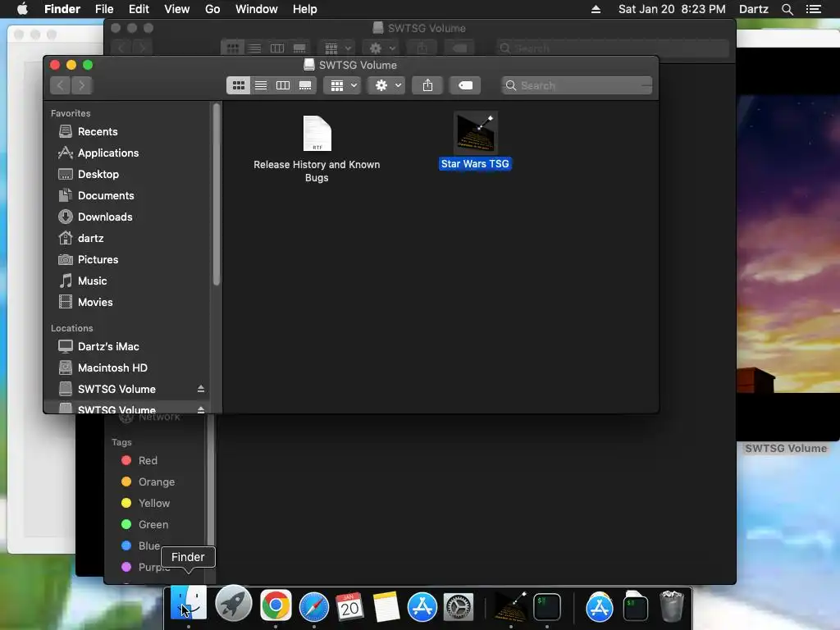Select Dartz's iMac in Locations
This screenshot has width=840, height=630.
coord(108,347)
